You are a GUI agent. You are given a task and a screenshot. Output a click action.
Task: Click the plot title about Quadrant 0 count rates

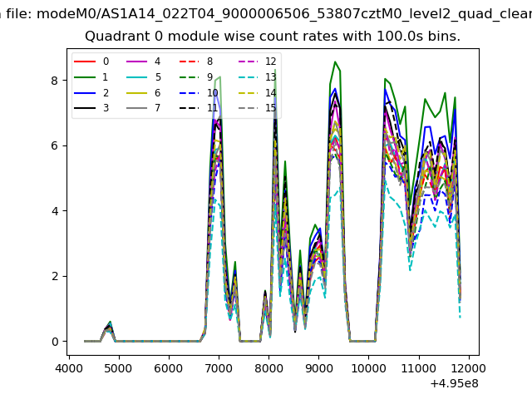tap(273, 37)
